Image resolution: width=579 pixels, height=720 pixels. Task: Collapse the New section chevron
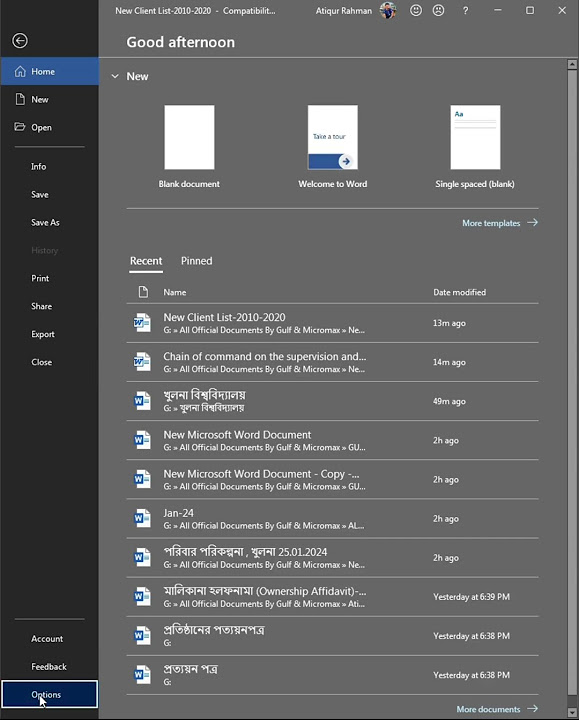coord(115,76)
